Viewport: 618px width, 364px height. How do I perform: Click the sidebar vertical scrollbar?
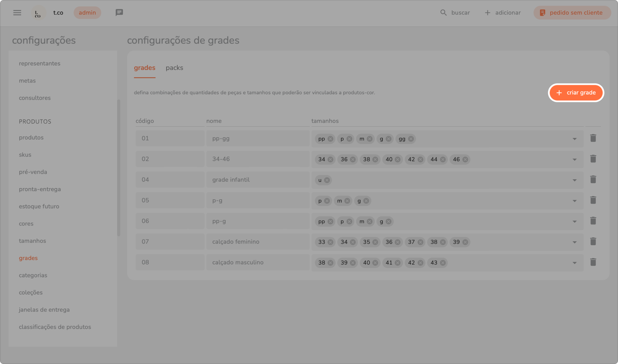(119, 167)
